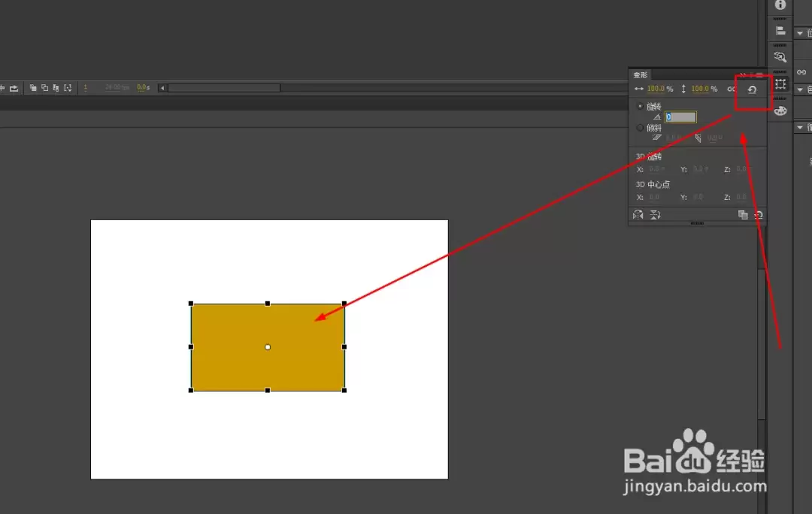Open the 变形 panel options menu

tap(759, 75)
